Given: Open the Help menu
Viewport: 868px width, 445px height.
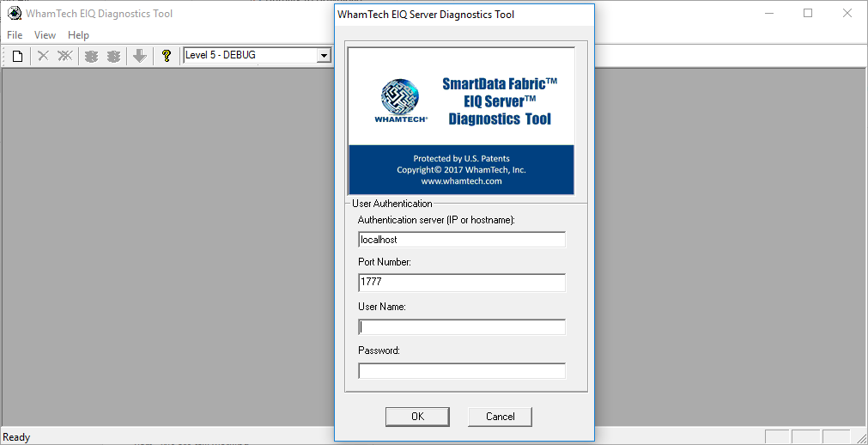Looking at the screenshot, I should click(x=79, y=35).
